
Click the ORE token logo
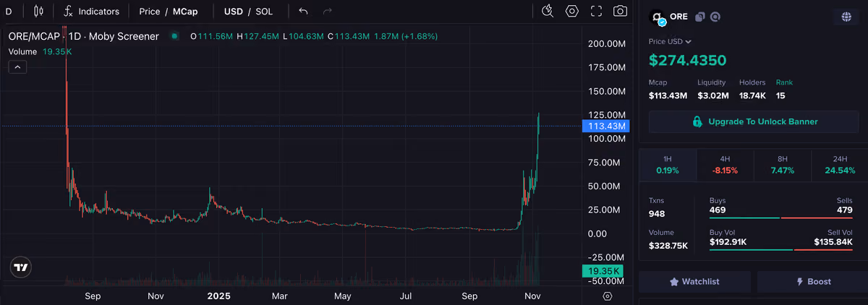pyautogui.click(x=658, y=17)
